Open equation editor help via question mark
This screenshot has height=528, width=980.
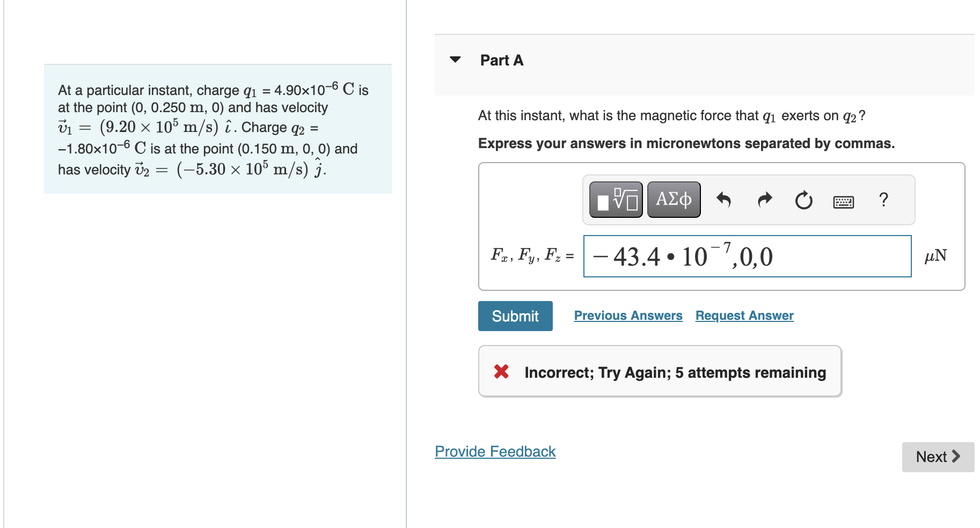(x=883, y=200)
